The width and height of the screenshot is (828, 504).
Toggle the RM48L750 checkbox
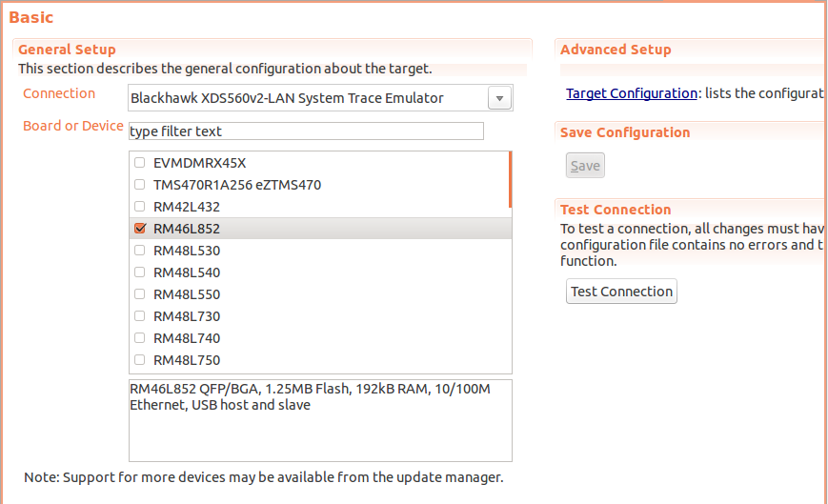tap(140, 360)
